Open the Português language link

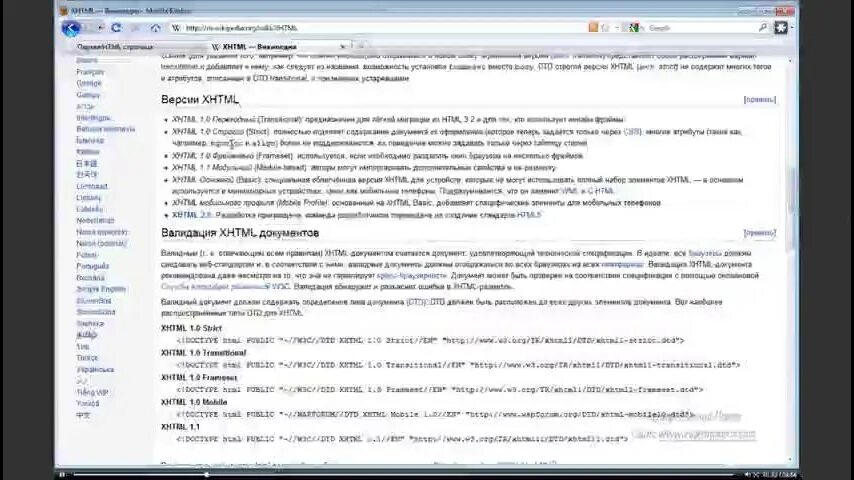point(93,266)
